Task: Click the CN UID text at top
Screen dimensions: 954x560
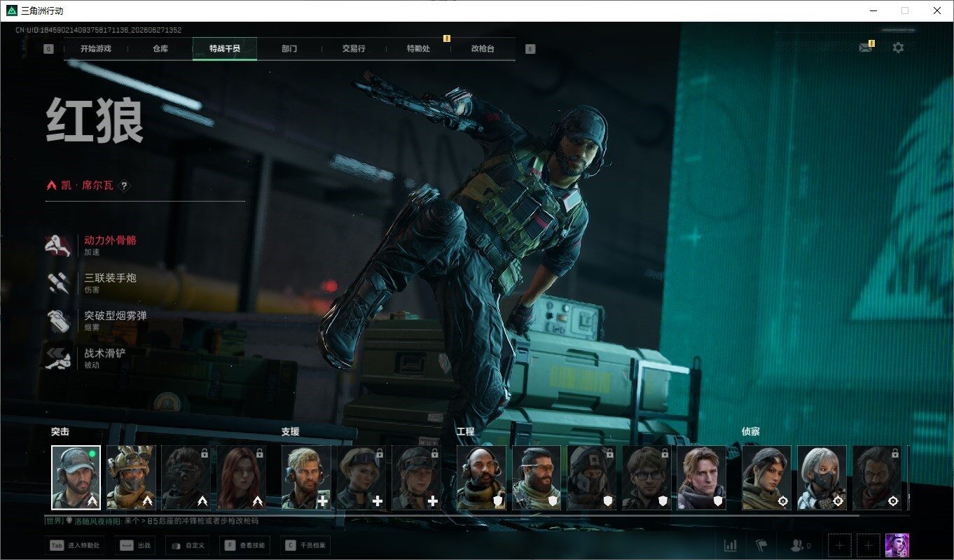Action: pyautogui.click(x=99, y=30)
